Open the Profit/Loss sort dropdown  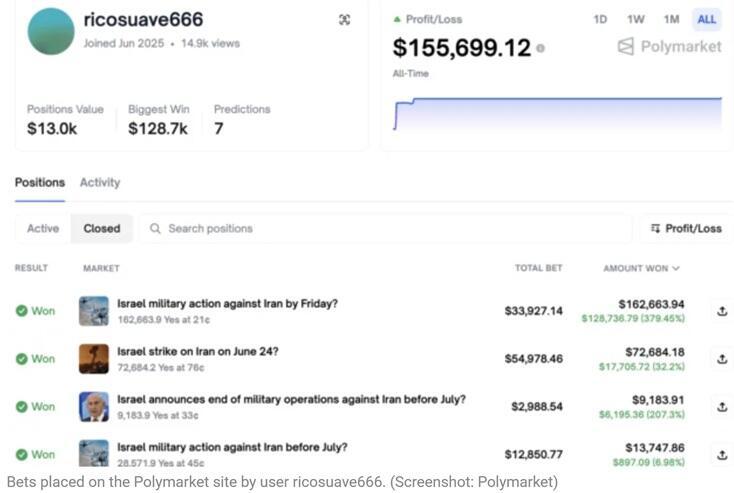point(686,228)
